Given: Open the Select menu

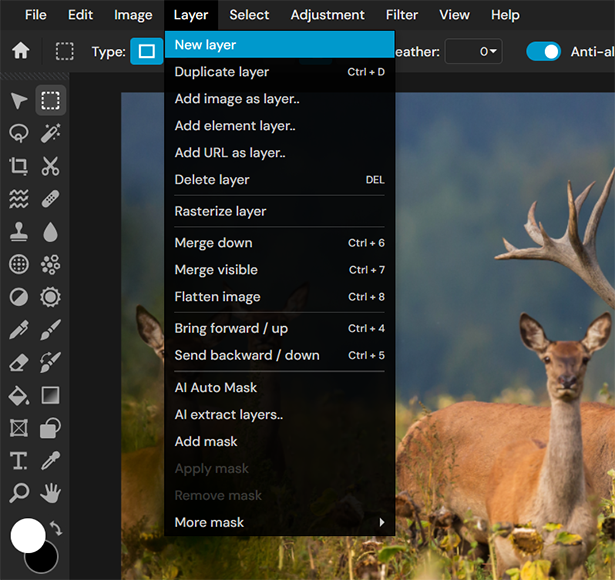Looking at the screenshot, I should (249, 15).
